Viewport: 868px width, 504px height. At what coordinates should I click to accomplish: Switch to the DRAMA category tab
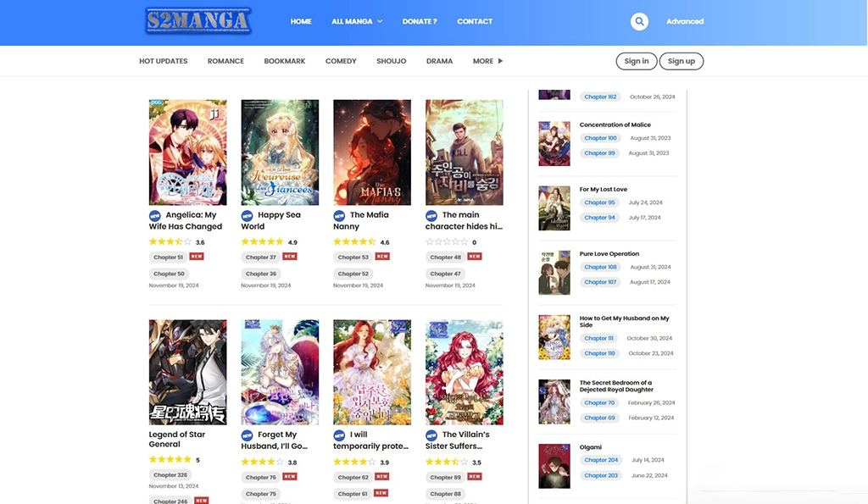(439, 60)
